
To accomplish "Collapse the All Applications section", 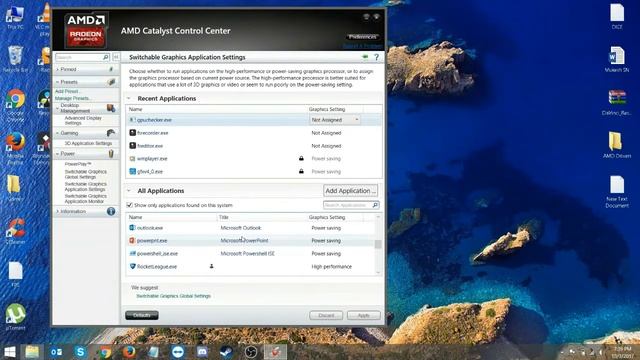I will (x=129, y=191).
